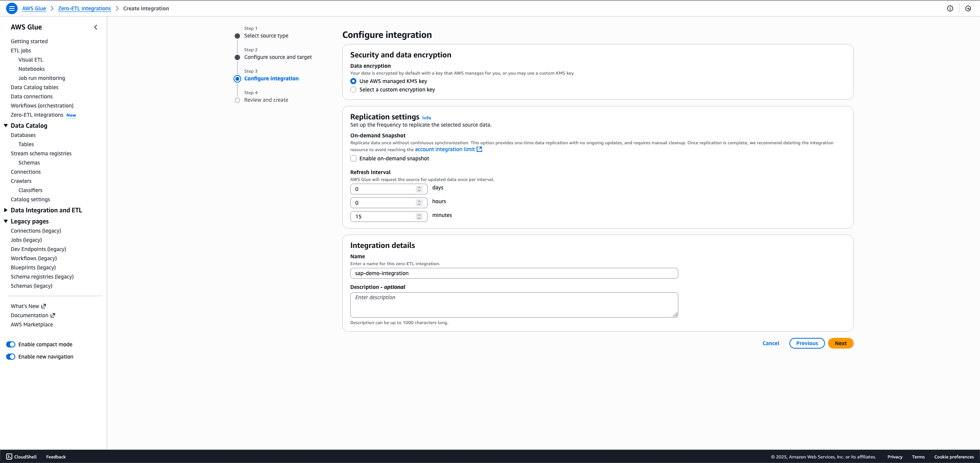The image size is (980, 463).
Task: Open Documentation external link icon
Action: click(x=53, y=315)
